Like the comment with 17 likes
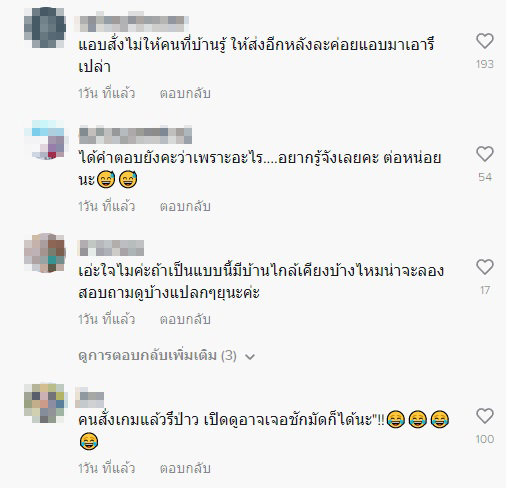Screen dimensions: 506x488 coord(485,267)
